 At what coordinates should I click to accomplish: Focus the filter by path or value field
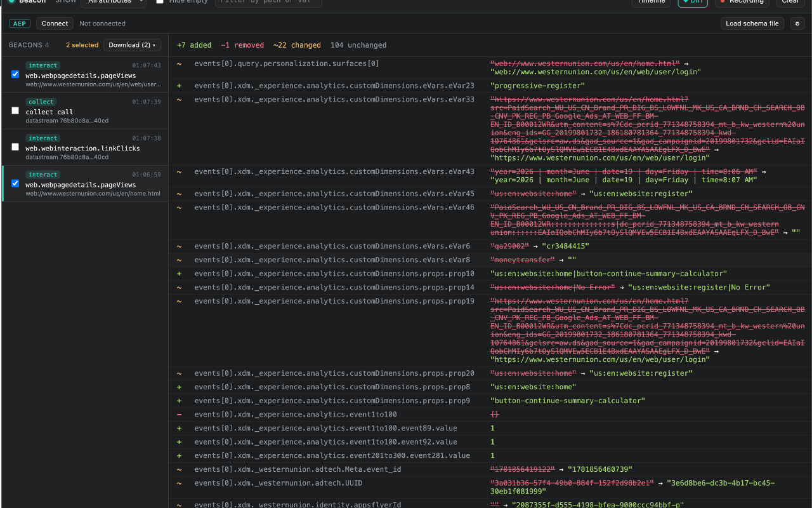pos(268,2)
